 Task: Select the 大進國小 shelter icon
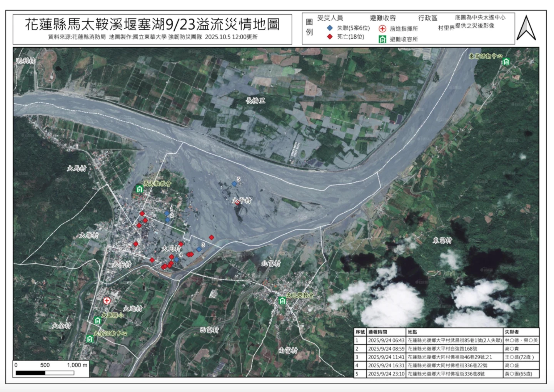97,320
